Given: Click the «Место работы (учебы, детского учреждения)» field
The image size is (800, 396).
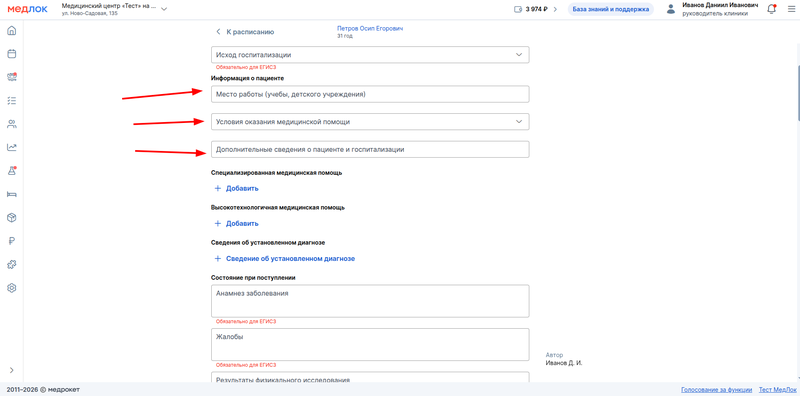Looking at the screenshot, I should (370, 94).
